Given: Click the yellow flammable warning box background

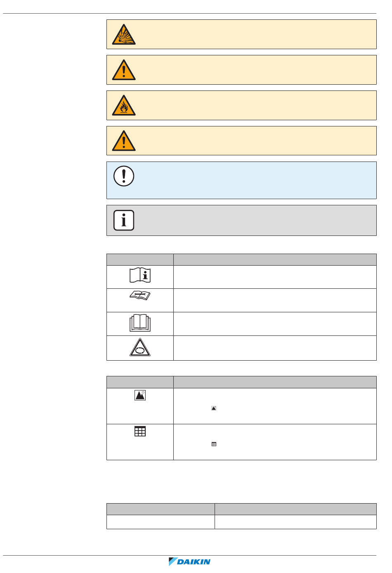Looking at the screenshot, I should 241,105.
